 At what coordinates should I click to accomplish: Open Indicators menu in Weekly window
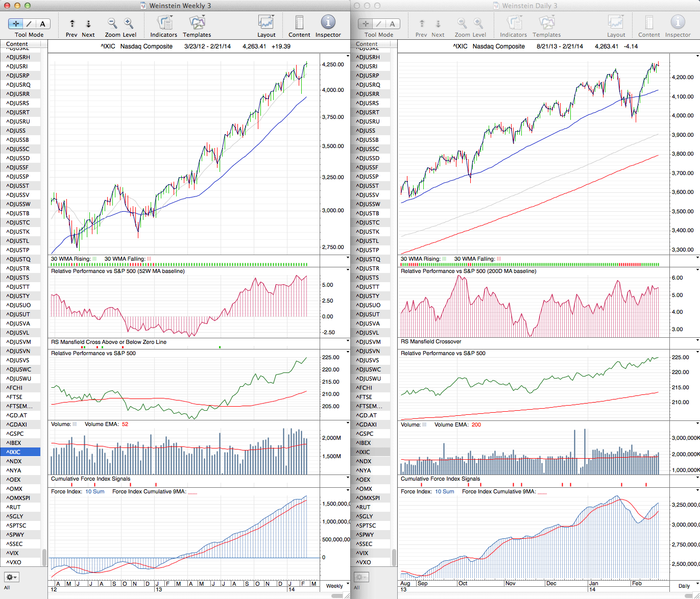(x=164, y=23)
